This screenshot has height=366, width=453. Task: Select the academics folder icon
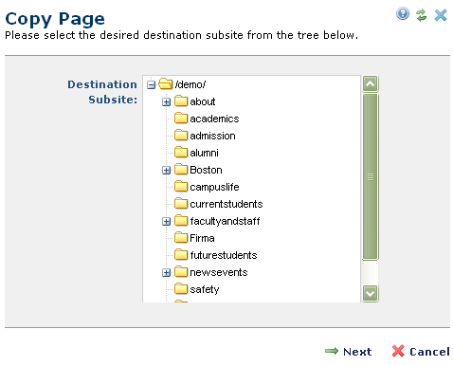click(x=181, y=118)
